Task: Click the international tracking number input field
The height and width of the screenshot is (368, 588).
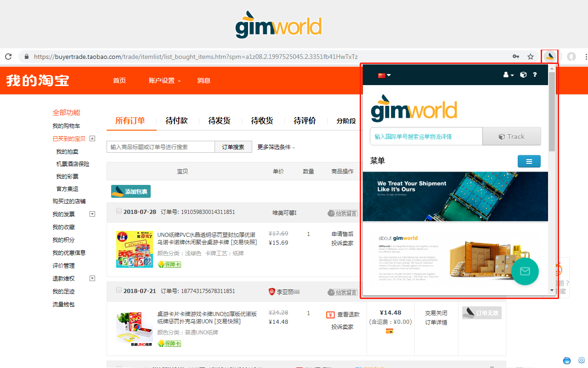Action: click(426, 136)
